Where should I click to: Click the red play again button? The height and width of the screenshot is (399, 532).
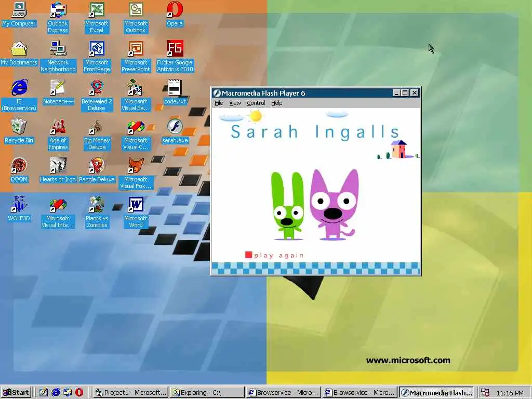click(x=274, y=255)
